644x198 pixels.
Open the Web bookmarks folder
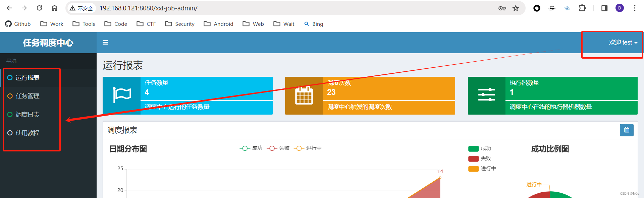(253, 24)
